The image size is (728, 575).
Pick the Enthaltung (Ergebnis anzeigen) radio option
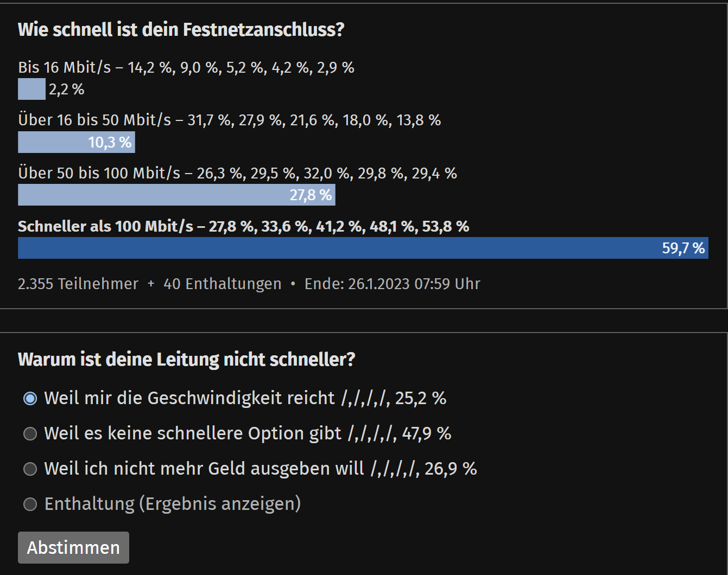coord(30,504)
